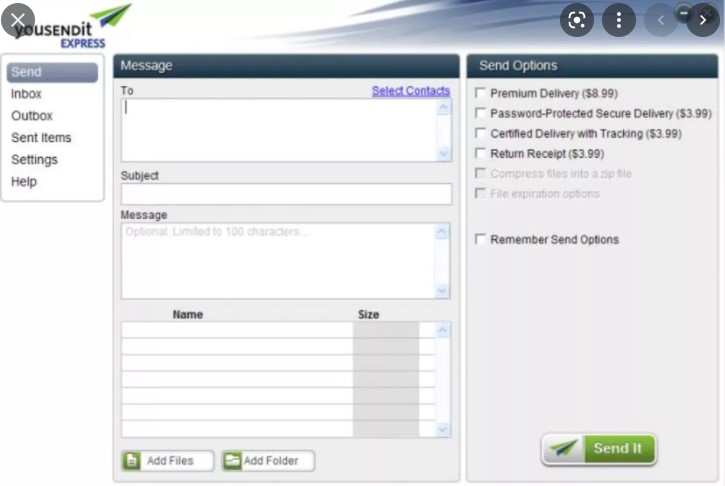Click the green document icon on Add Files

coord(132,460)
